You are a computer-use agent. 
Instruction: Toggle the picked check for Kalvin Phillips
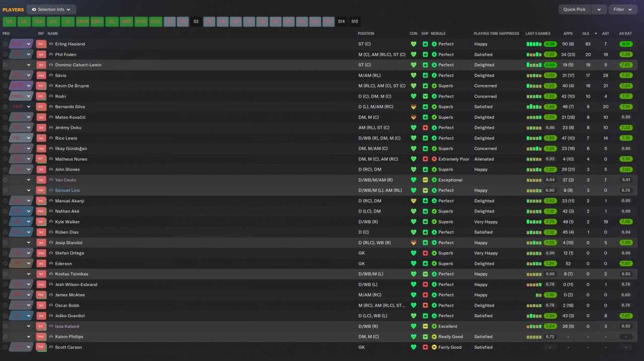click(5, 337)
